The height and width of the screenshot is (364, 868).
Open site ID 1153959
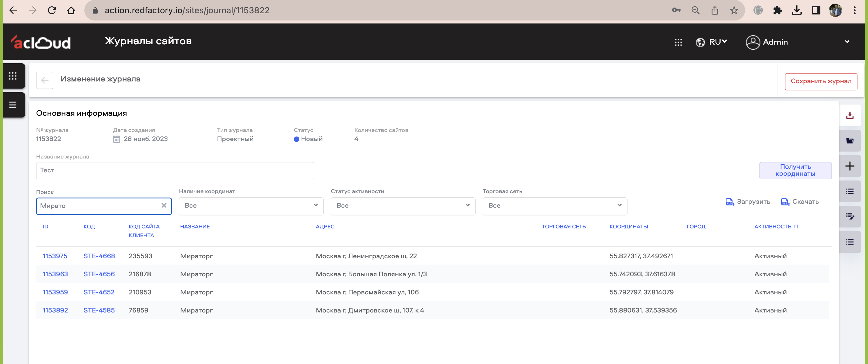tap(55, 292)
